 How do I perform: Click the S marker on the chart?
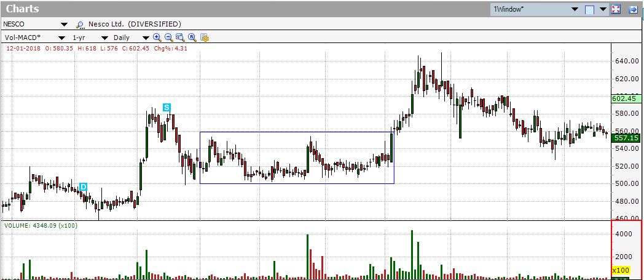166,108
